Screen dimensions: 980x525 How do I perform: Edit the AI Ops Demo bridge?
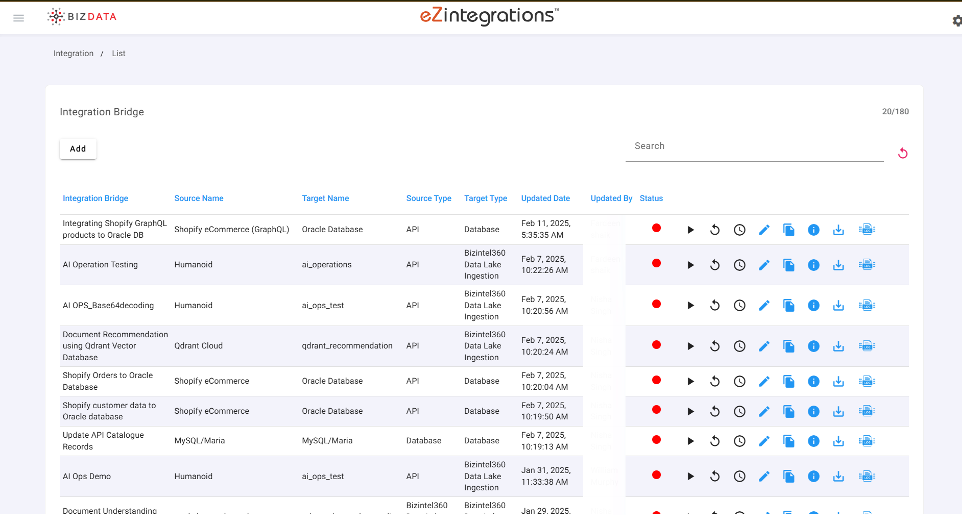(x=764, y=476)
